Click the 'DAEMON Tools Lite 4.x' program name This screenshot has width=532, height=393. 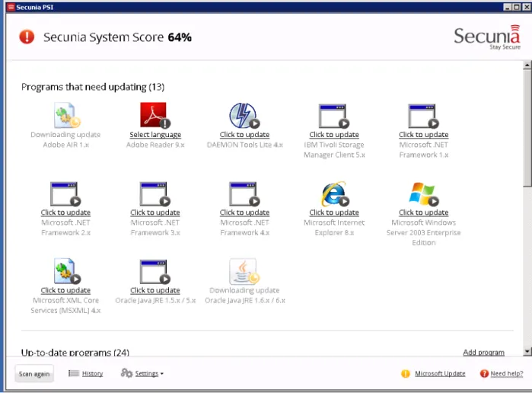coord(244,145)
